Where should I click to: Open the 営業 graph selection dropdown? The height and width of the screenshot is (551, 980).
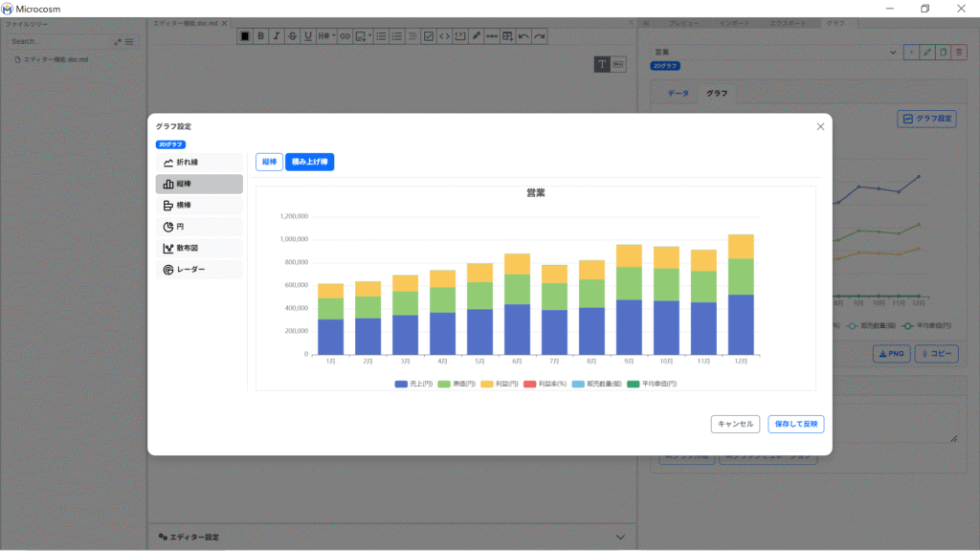pos(774,52)
